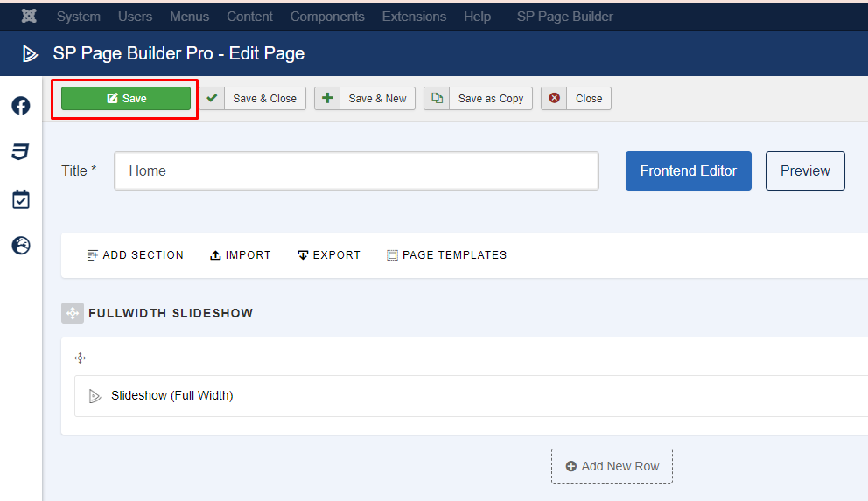This screenshot has width=868, height=501.
Task: Open the Help menu
Action: pos(477,17)
